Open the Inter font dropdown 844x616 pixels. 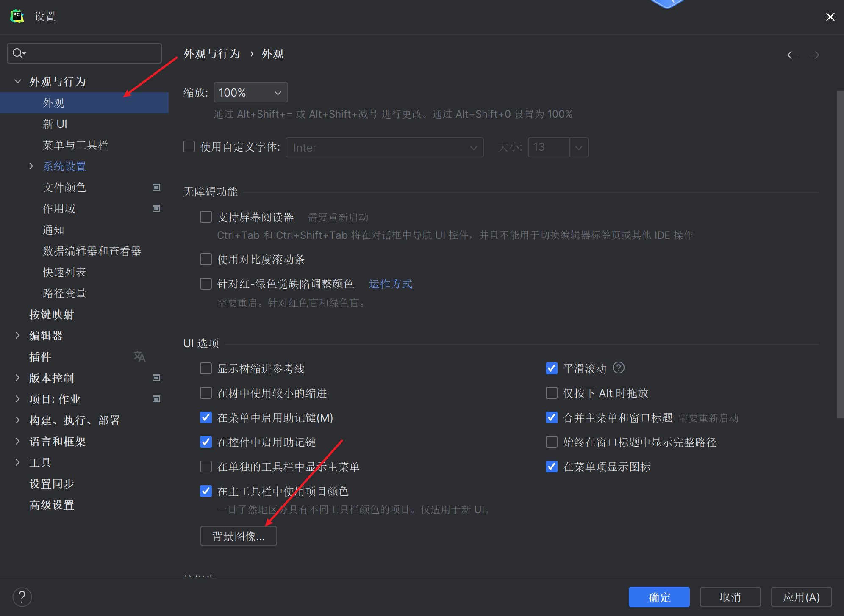(385, 147)
